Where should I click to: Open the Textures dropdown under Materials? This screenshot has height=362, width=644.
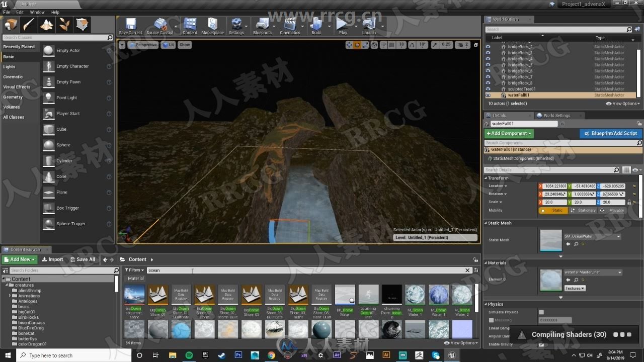[x=575, y=288]
